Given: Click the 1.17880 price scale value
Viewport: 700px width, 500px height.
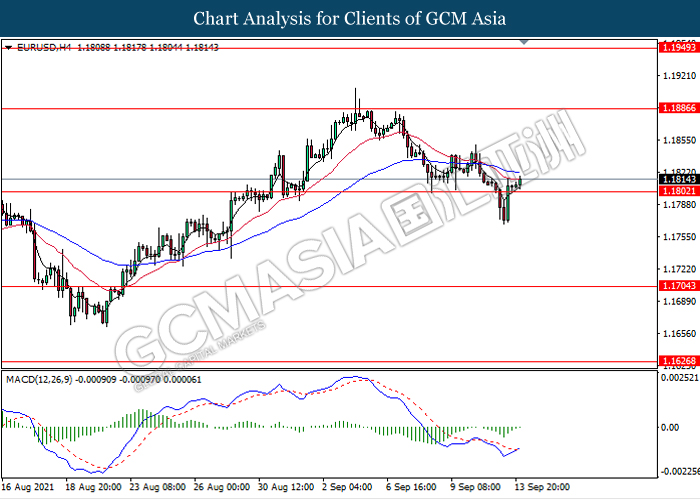Looking at the screenshot, I should pyautogui.click(x=679, y=205).
